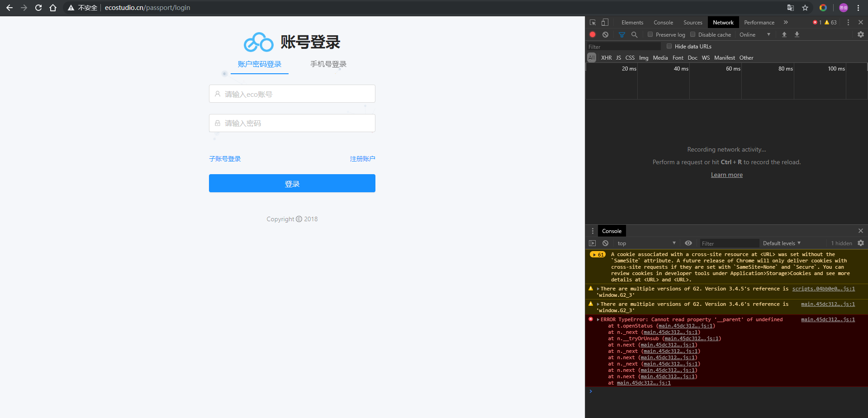868x418 pixels.
Task: Open the scripts.04bb0e0 js:1 source link
Action: [823, 289]
